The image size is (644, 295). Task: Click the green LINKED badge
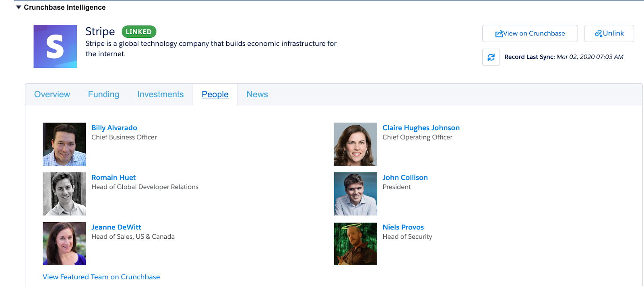(x=139, y=32)
